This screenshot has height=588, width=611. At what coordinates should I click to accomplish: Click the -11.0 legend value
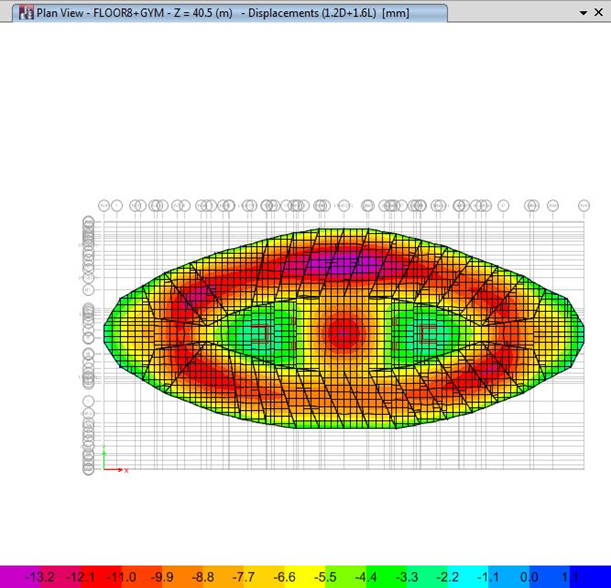[122, 577]
